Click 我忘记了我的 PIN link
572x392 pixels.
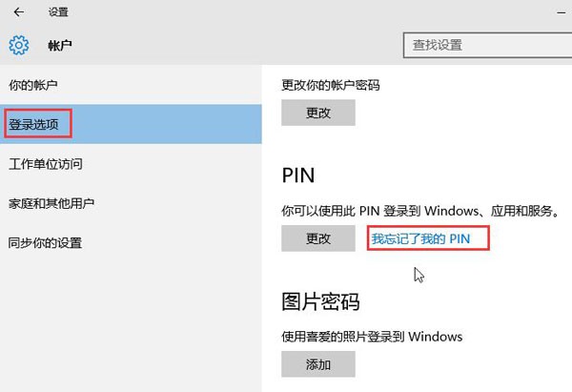click(420, 238)
